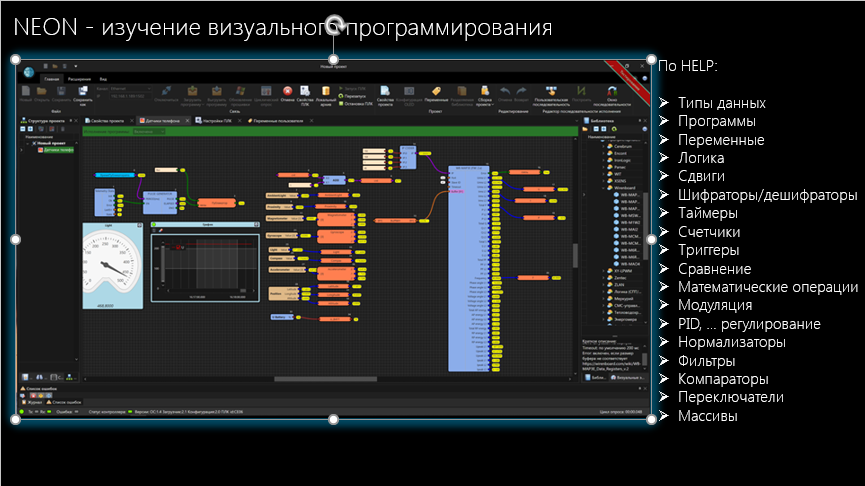Select the 'Массивы' bullet
This screenshot has height=486, width=865.
(707, 416)
